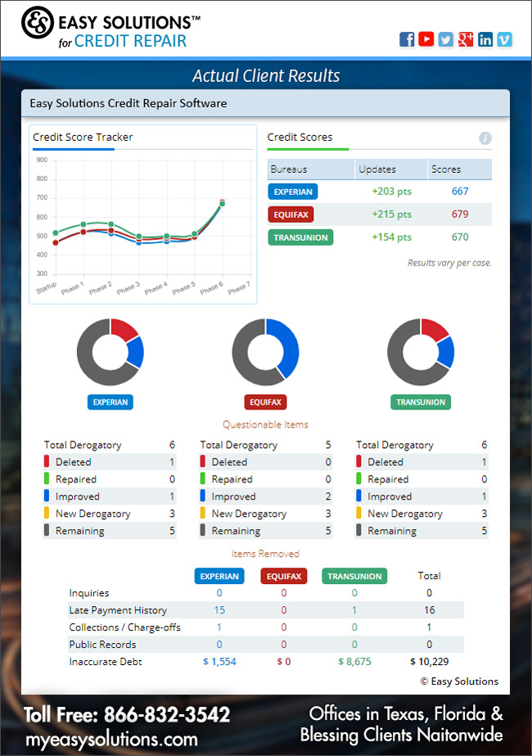Click the TransUnion donut chart
Viewport: 532px width, 756px height.
(421, 352)
